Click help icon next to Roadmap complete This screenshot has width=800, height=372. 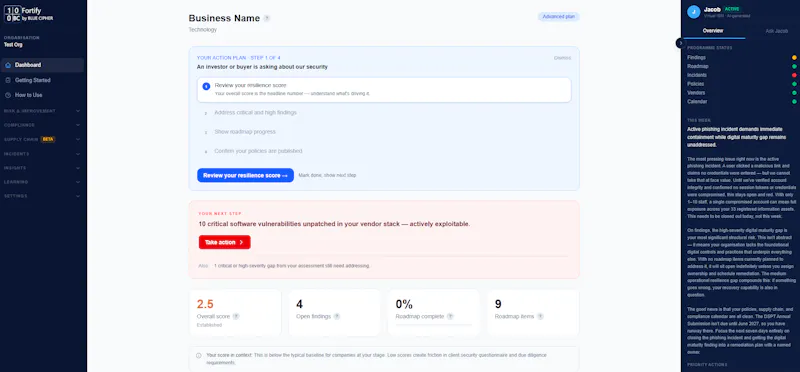450,316
